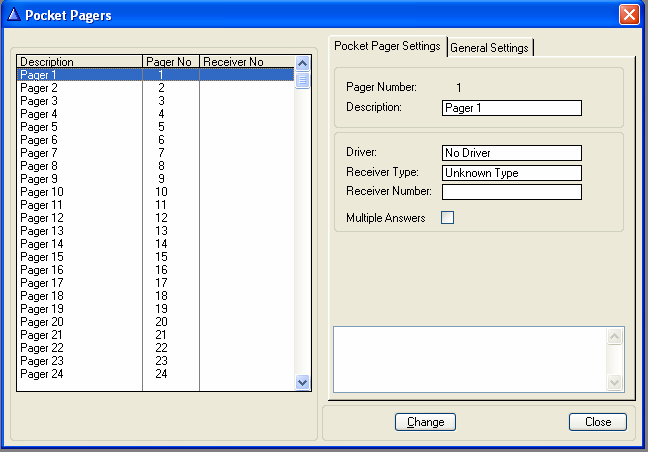
Task: Click the empty Receiver Number field
Action: tap(511, 191)
